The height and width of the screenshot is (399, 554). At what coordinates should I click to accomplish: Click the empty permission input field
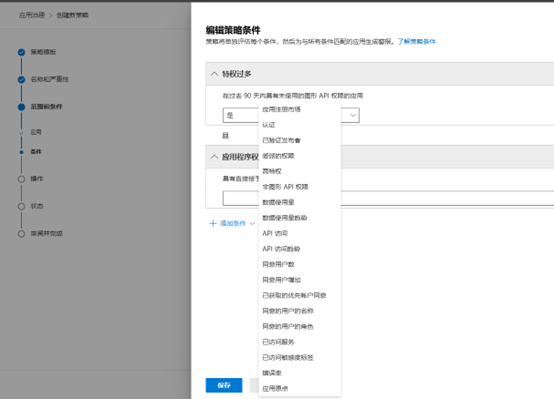tap(388, 198)
